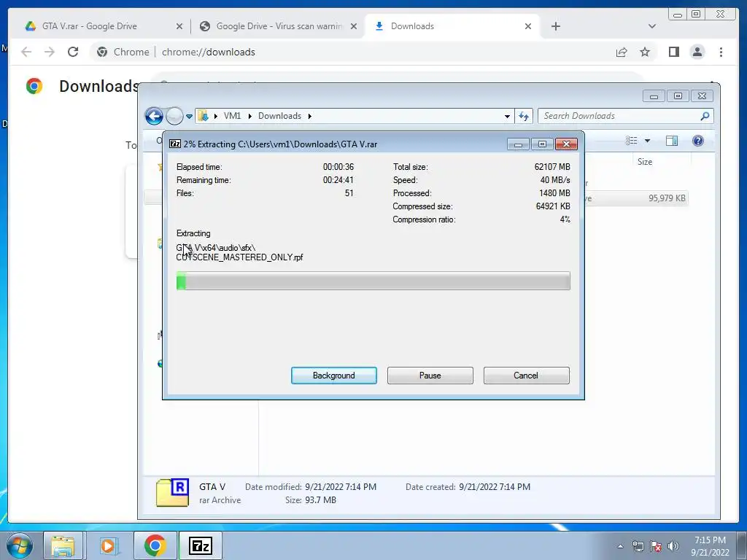Open Chrome side panel
This screenshot has height=560, width=747.
[x=673, y=52]
